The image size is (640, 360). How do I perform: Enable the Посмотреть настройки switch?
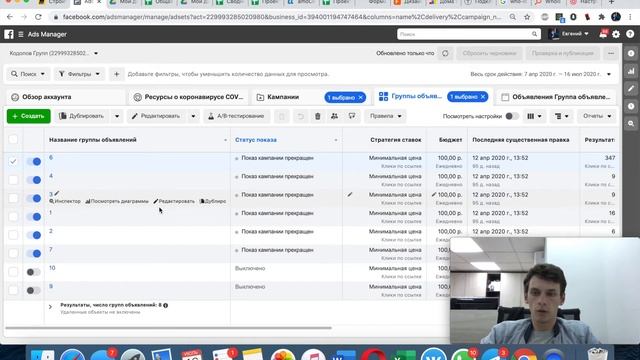click(x=512, y=116)
